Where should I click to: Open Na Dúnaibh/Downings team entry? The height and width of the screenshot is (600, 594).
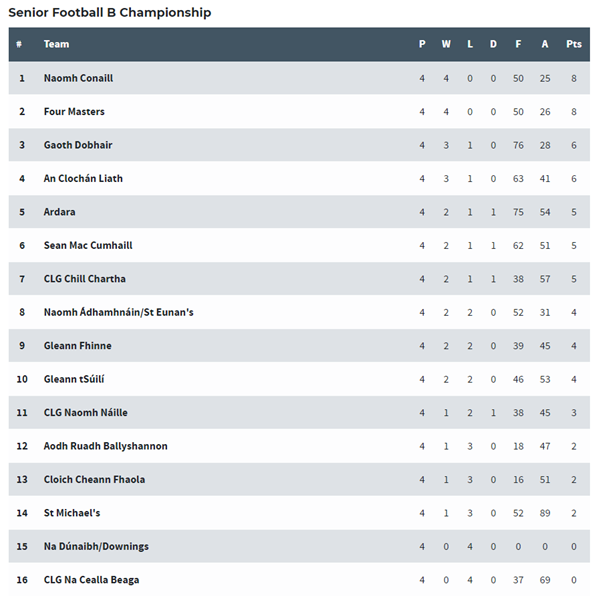pos(96,546)
